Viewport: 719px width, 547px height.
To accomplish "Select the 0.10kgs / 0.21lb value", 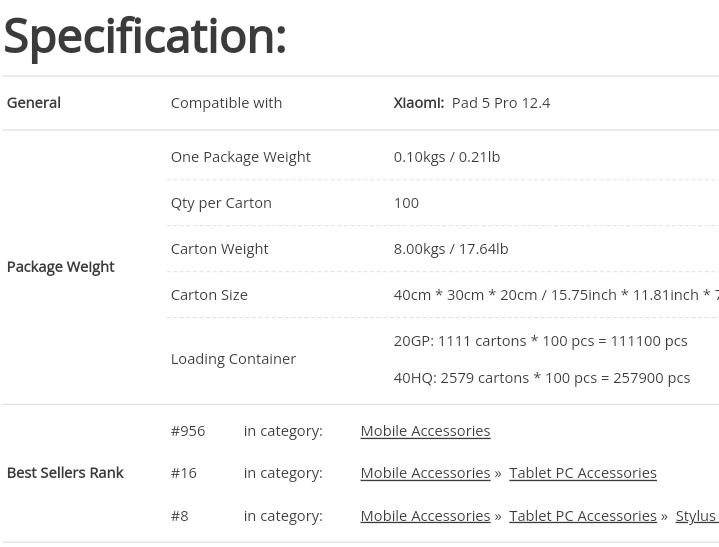I will (447, 157).
